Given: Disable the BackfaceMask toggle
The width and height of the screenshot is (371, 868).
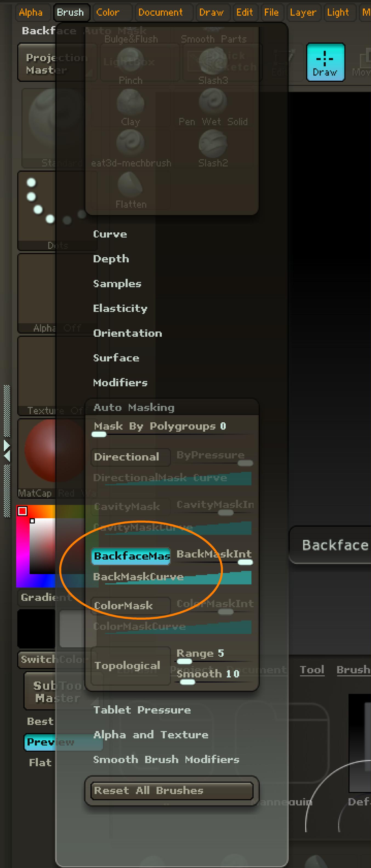Looking at the screenshot, I should pyautogui.click(x=131, y=556).
